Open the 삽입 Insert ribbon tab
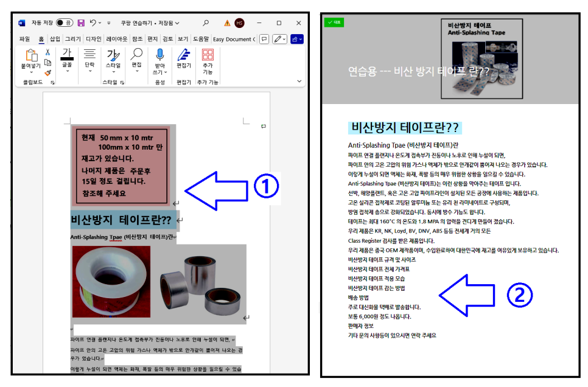This screenshot has height=387, width=588. [x=55, y=39]
